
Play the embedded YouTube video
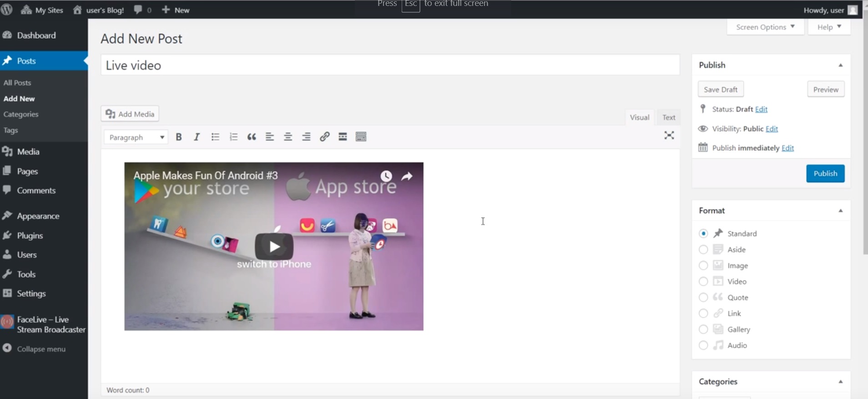point(274,246)
